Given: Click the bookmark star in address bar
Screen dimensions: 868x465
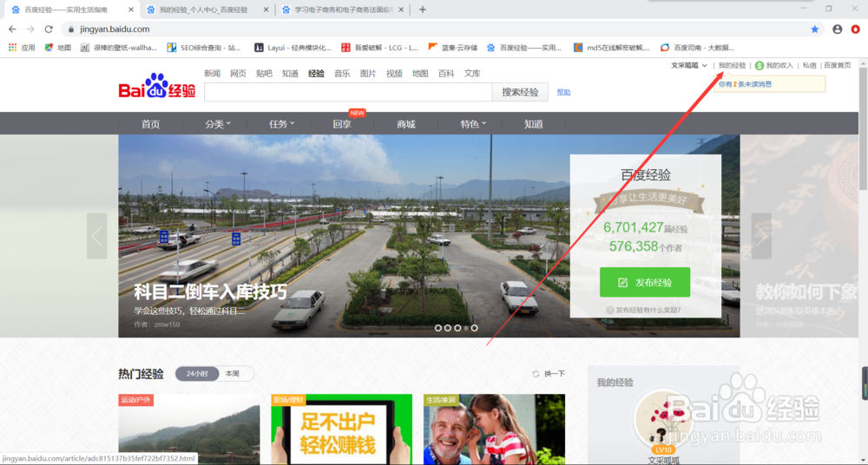Looking at the screenshot, I should (x=815, y=29).
